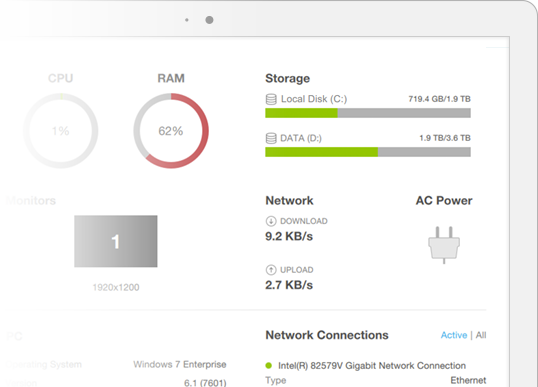Click the RAM usage ring gauge
538x387 pixels.
pyautogui.click(x=171, y=131)
